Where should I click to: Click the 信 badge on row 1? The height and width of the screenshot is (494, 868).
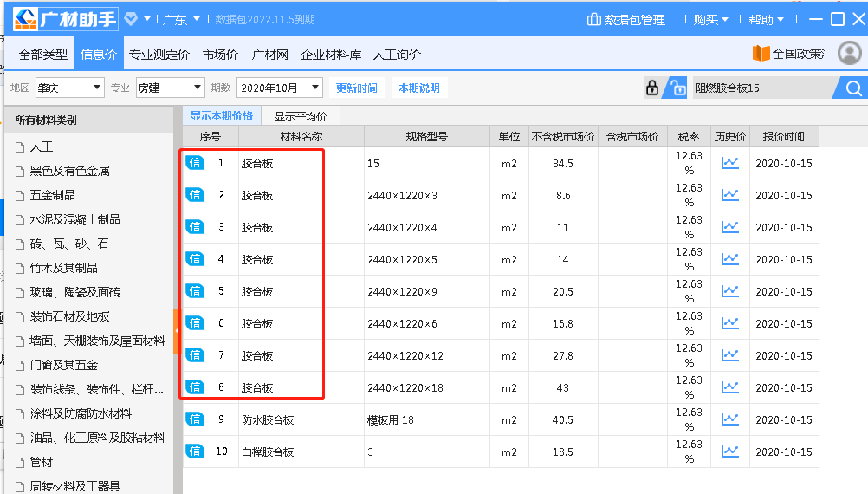point(195,163)
